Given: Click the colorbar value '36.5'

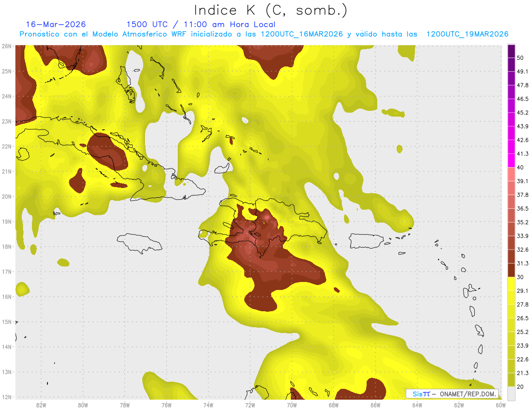Looking at the screenshot, I should [x=523, y=209].
